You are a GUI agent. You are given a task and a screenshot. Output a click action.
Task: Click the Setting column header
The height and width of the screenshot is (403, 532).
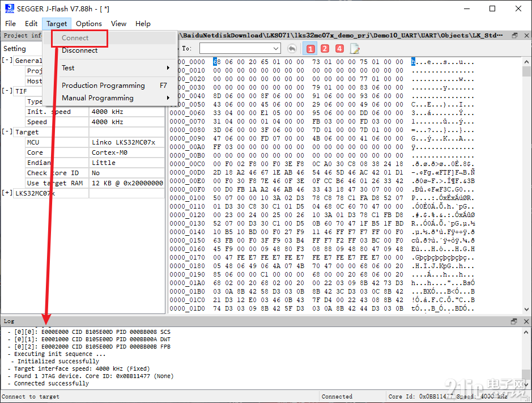15,49
